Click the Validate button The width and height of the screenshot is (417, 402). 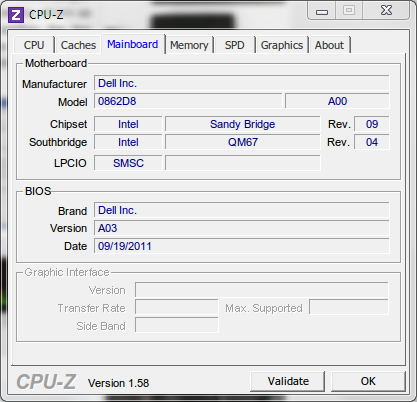tap(288, 381)
